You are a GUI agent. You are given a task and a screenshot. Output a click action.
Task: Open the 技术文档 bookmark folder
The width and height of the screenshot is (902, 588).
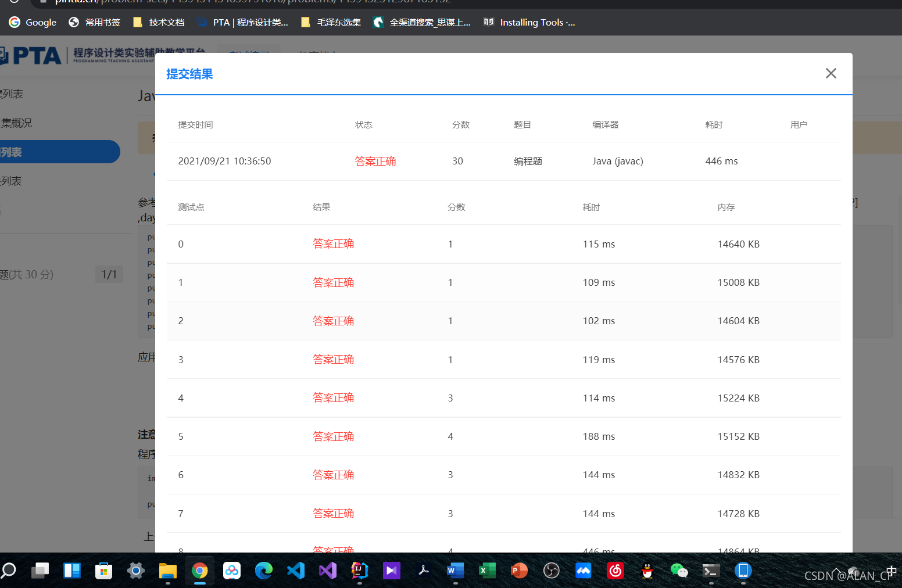point(159,23)
